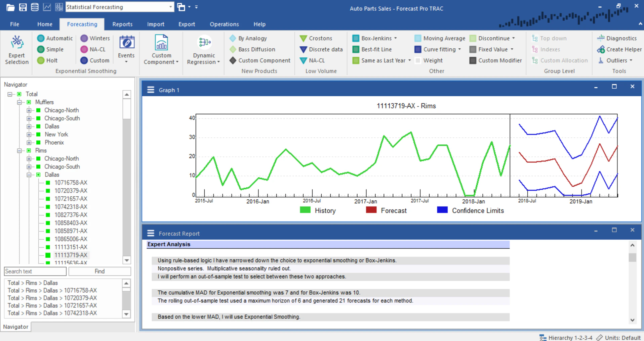The height and width of the screenshot is (341, 644).
Task: Click the Find button in the Navigator
Action: [99, 271]
